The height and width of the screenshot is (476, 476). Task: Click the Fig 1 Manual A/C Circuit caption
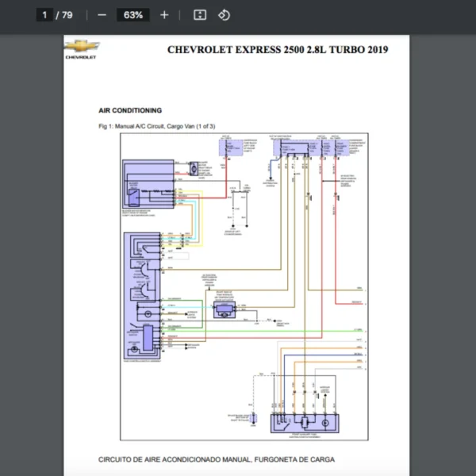(x=156, y=126)
